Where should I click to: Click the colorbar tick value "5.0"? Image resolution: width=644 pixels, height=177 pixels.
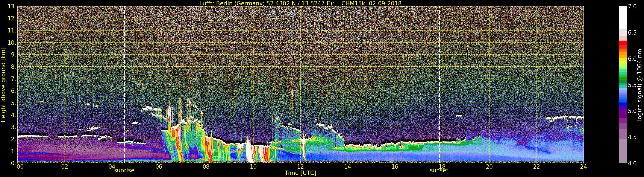(x=632, y=111)
